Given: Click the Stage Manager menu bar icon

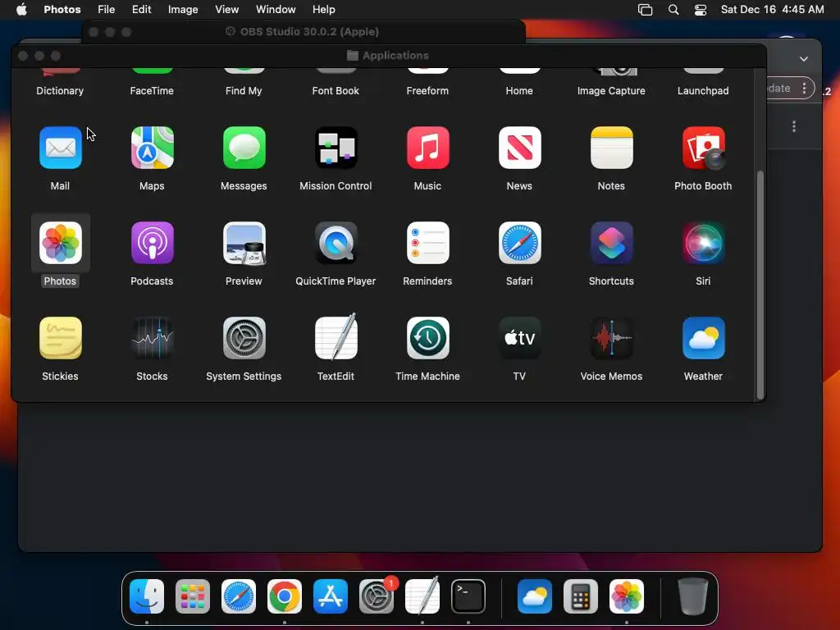Looking at the screenshot, I should (645, 10).
